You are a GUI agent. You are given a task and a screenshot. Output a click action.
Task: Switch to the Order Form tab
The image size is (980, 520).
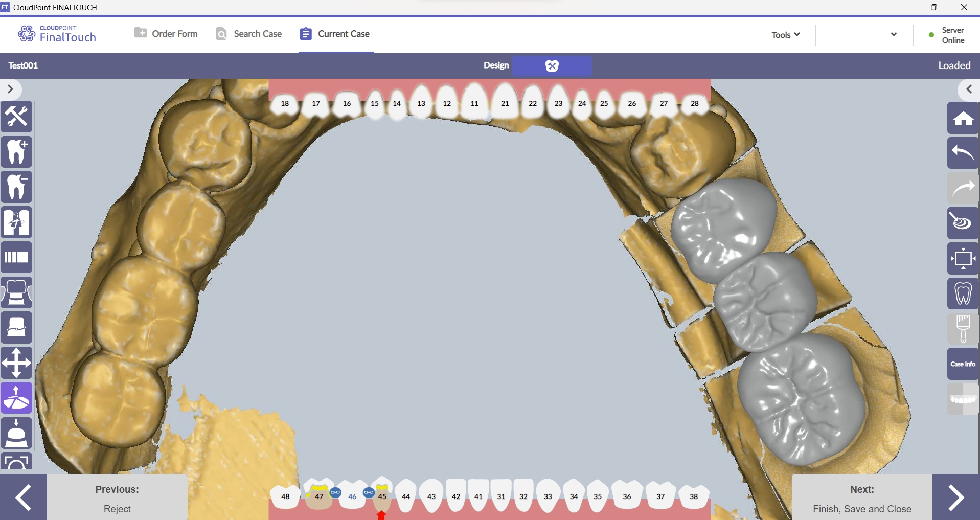tap(166, 34)
